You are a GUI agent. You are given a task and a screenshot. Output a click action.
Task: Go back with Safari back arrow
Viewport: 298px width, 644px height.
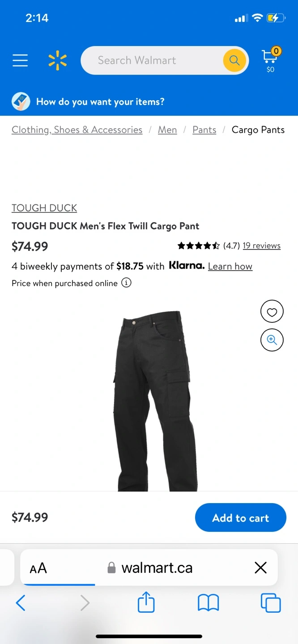(21, 603)
